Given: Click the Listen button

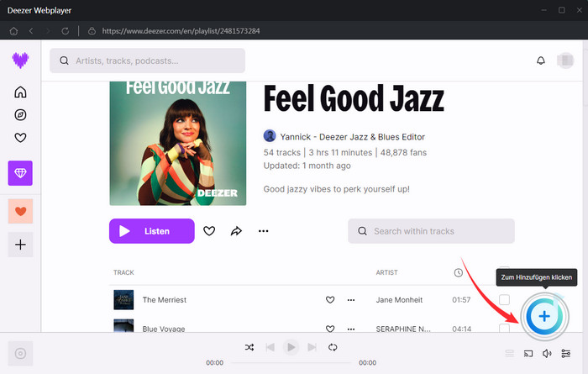Looking at the screenshot, I should 152,231.
